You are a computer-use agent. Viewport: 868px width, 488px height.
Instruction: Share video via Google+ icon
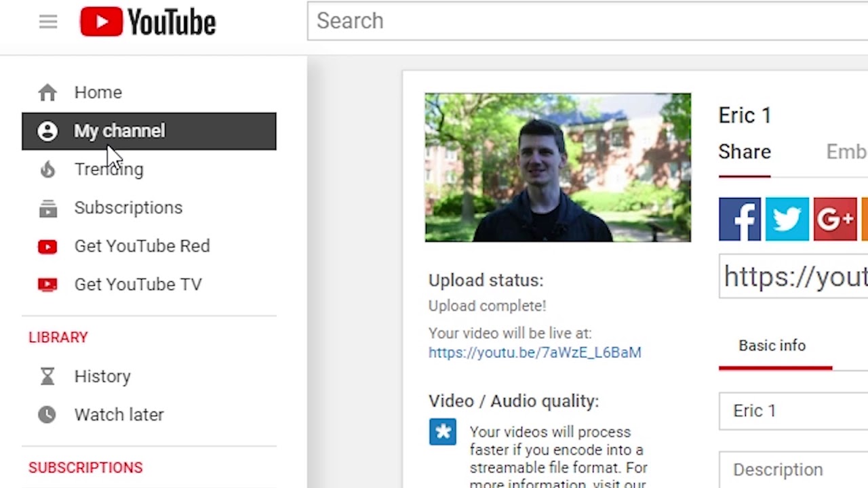click(835, 219)
